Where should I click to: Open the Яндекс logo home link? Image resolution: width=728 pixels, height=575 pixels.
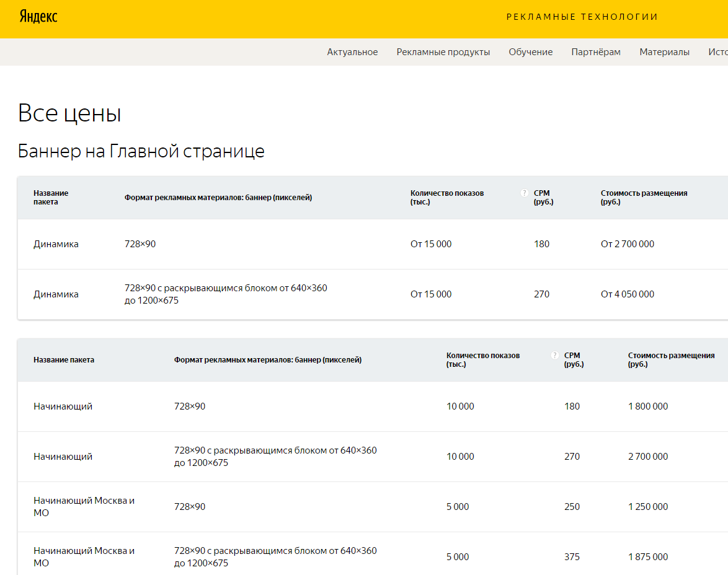click(x=38, y=17)
